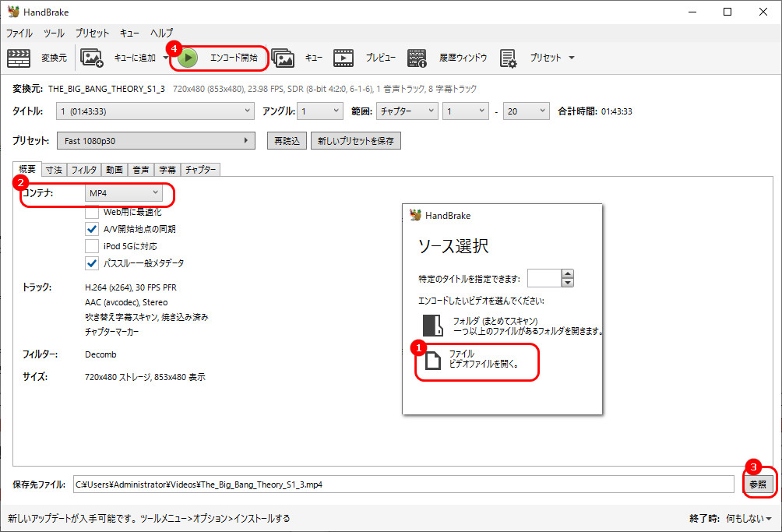
Task: Click the プレビュー toolbar label
Action: pyautogui.click(x=381, y=58)
